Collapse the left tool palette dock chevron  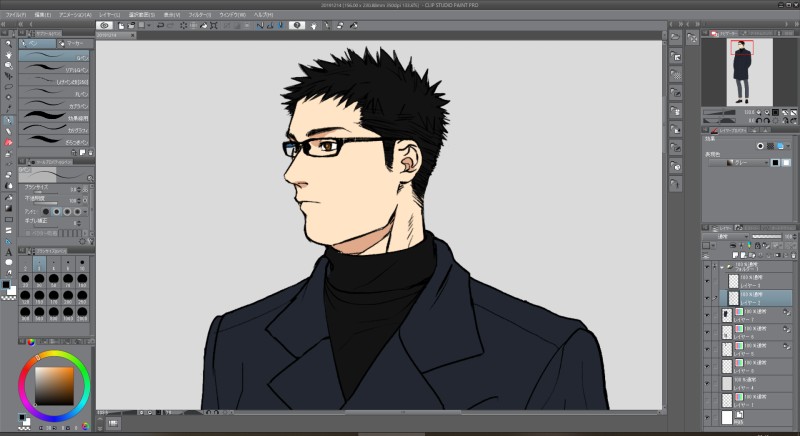tap(4, 24)
